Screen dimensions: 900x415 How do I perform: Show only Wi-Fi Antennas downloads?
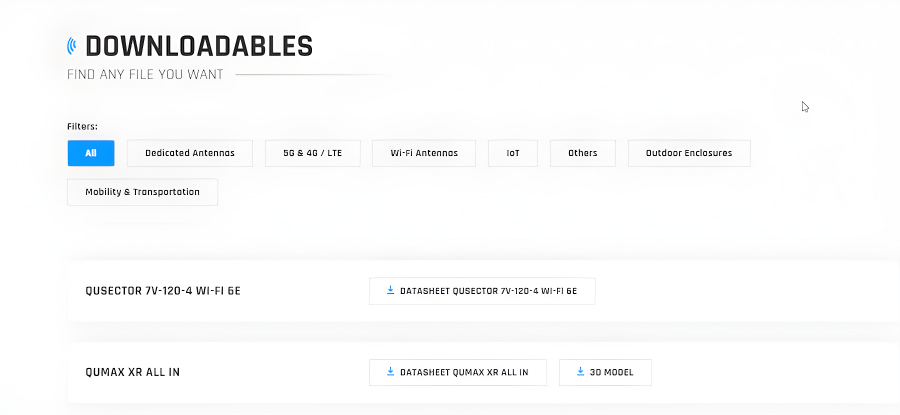[x=424, y=153]
